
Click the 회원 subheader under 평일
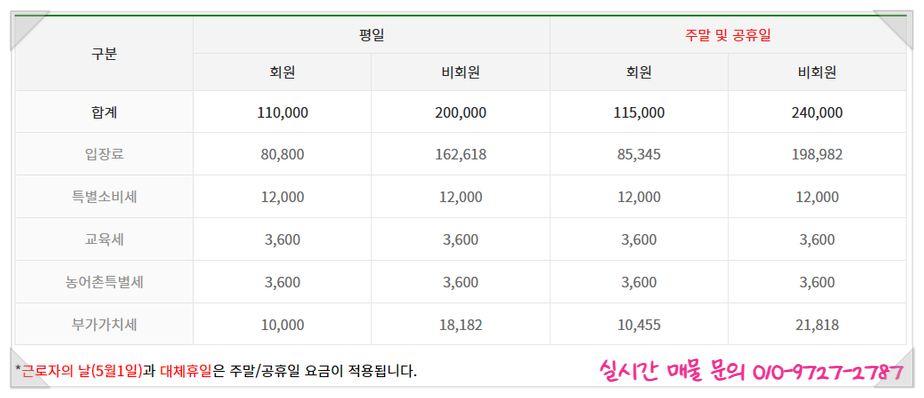[282, 72]
